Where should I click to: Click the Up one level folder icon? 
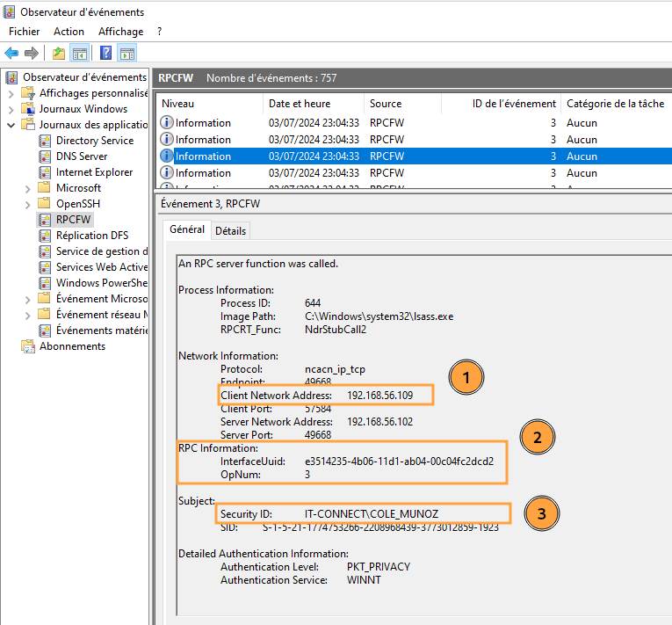tap(59, 54)
